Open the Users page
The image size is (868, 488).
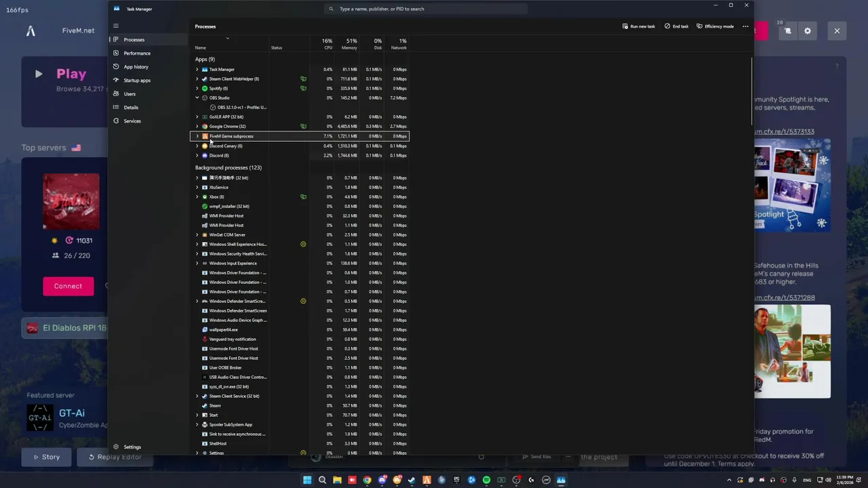point(149,94)
